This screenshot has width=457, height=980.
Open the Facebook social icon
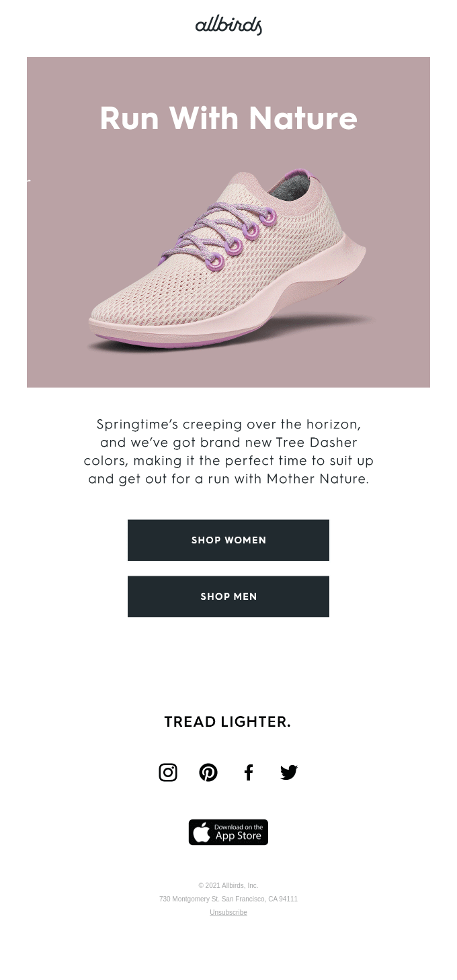point(249,772)
